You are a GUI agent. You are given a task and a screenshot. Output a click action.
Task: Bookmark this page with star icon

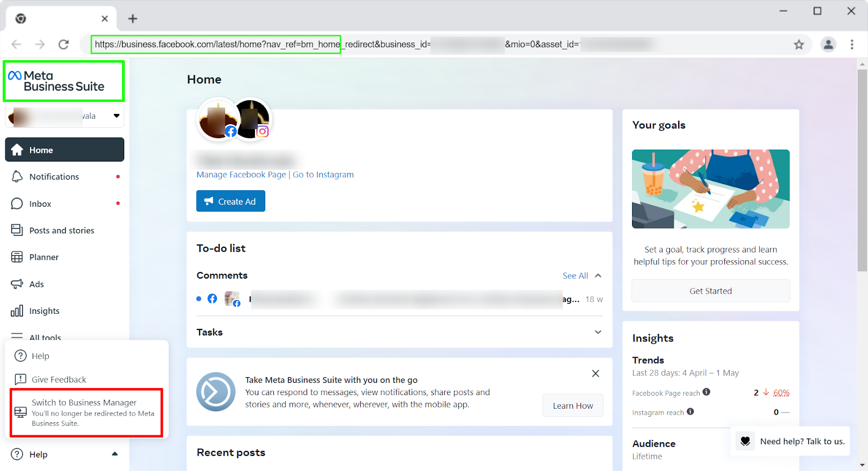[799, 44]
